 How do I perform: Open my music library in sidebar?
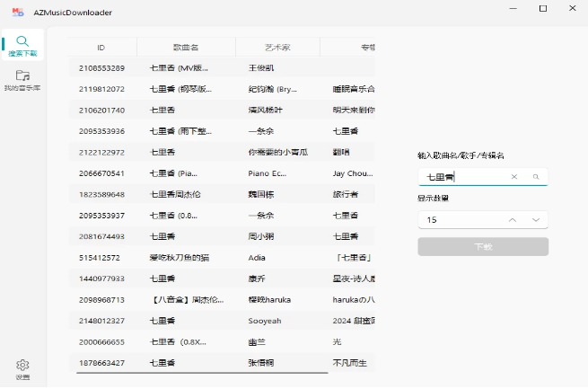[x=22, y=80]
